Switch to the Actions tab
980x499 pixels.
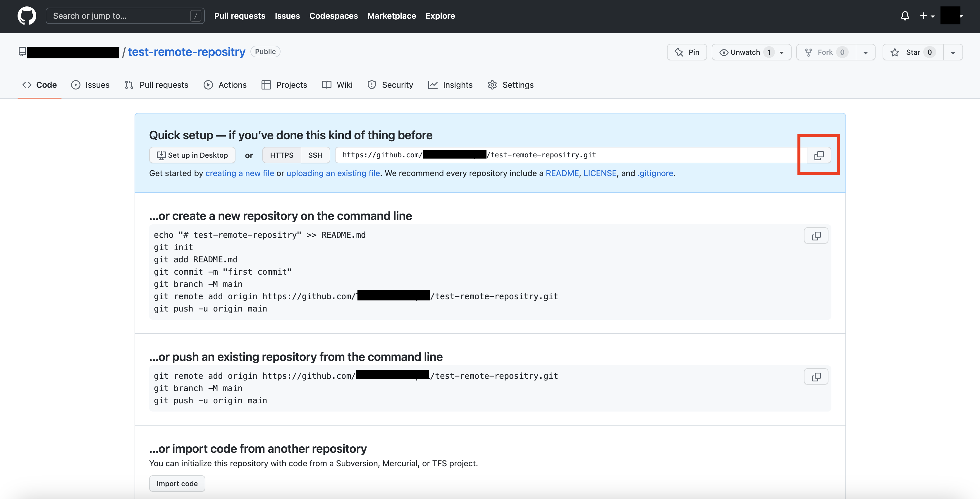(225, 85)
